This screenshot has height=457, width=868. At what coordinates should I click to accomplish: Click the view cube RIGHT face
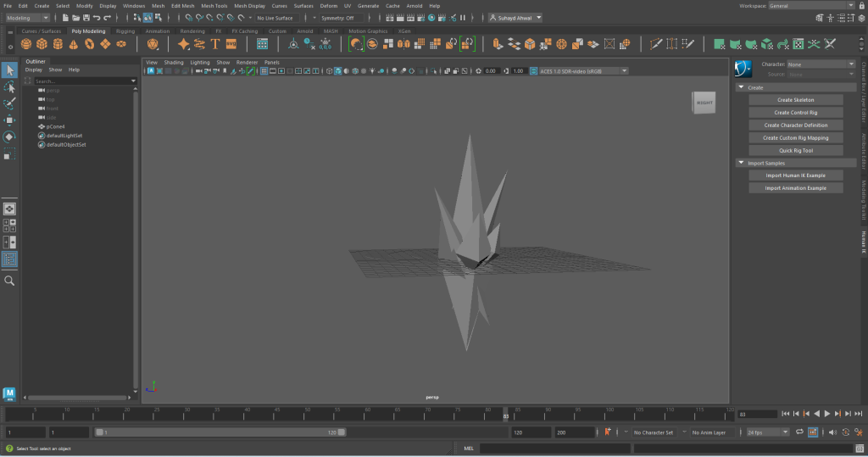704,103
